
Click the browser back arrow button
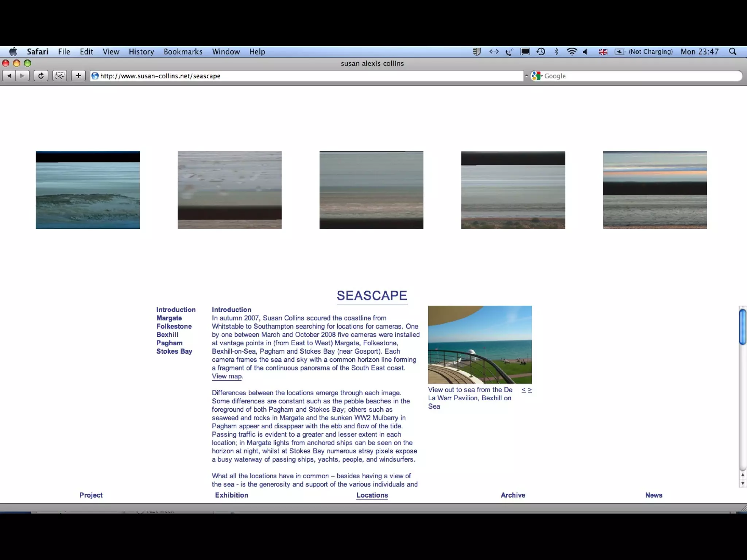pyautogui.click(x=9, y=76)
